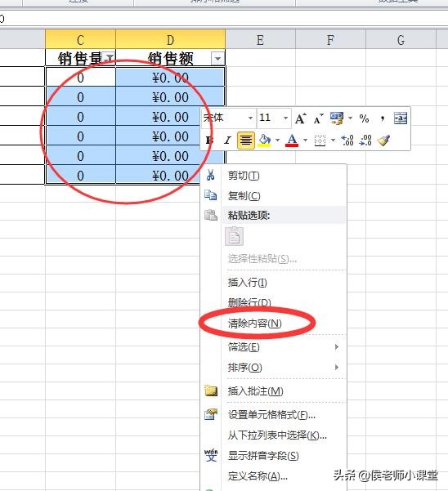Click the borders icon in mini toolbar
The width and height of the screenshot is (448, 491).
[x=320, y=141]
